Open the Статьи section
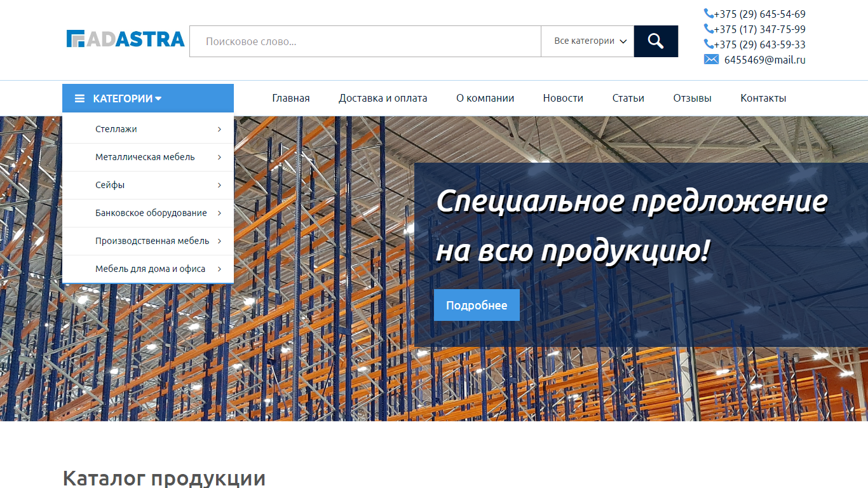Screen dimensions: 868x488 [628, 98]
